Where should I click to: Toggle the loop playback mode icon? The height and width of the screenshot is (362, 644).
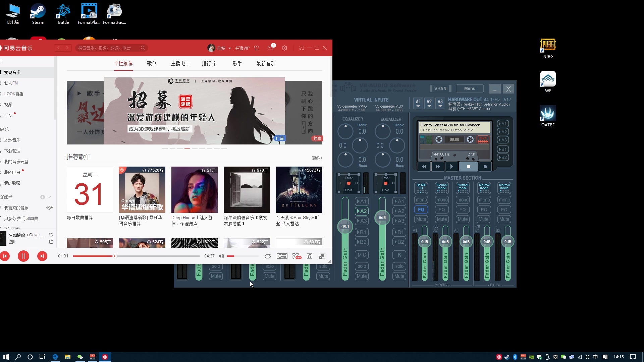click(x=267, y=256)
